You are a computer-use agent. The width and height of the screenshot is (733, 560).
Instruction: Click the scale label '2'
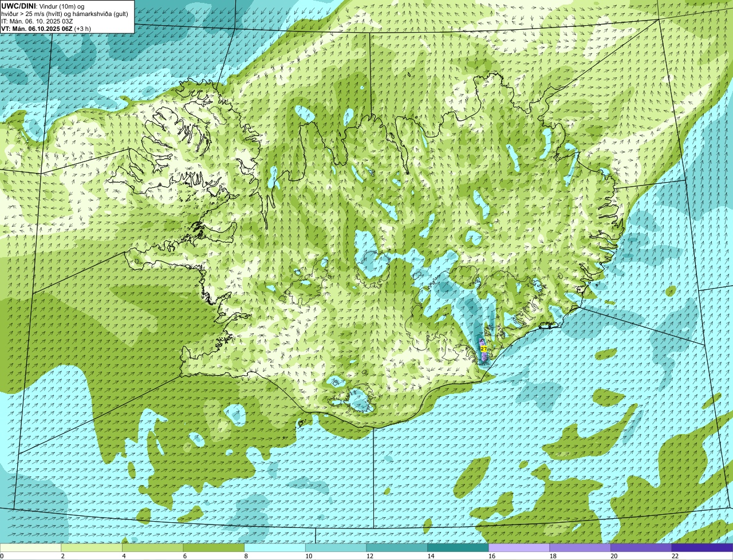[x=62, y=556]
